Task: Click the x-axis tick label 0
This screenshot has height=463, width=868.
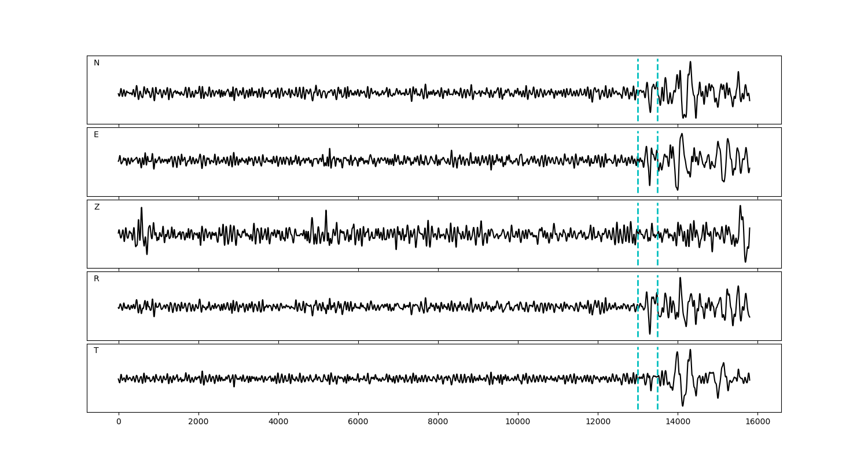Action: [119, 422]
